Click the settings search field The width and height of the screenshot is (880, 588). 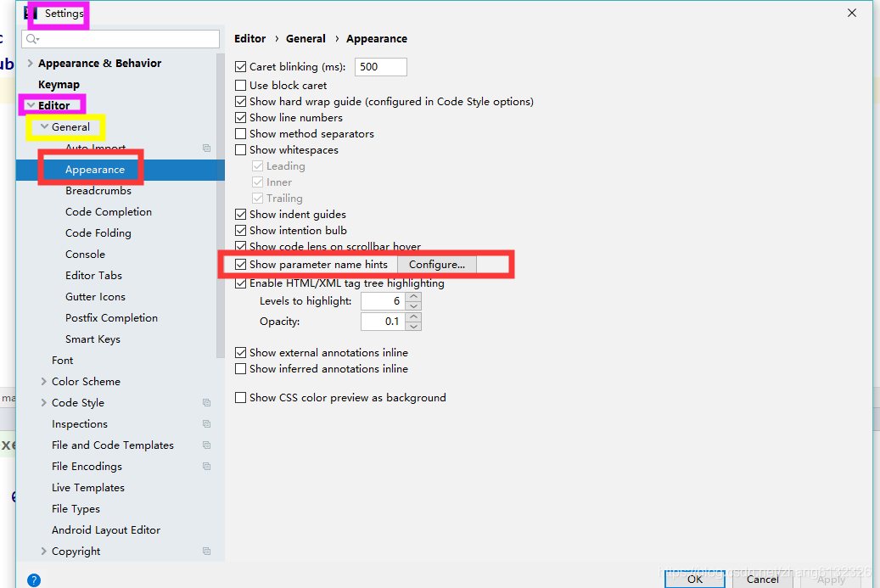pyautogui.click(x=121, y=39)
